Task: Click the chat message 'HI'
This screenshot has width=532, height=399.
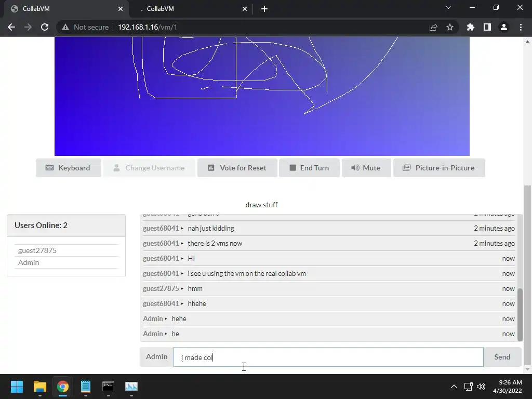Action: [x=191, y=259]
